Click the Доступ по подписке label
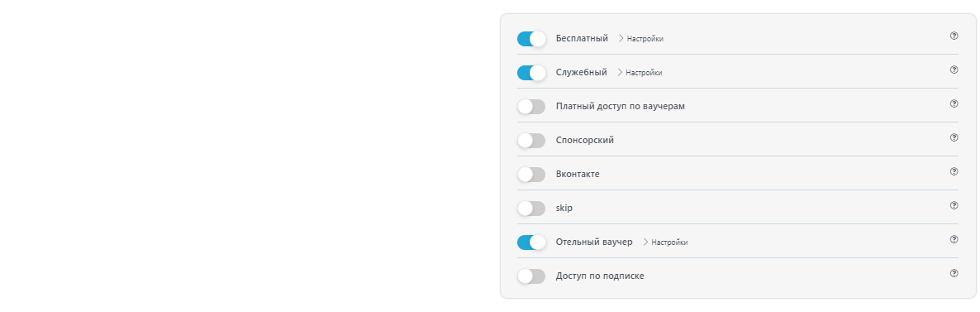This screenshot has height=312, width=980. click(600, 276)
